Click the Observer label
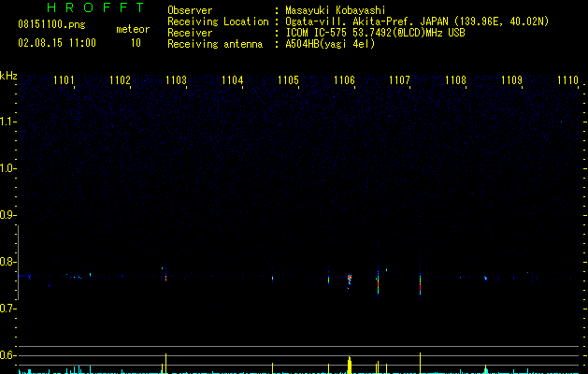The width and height of the screenshot is (588, 374). (190, 10)
